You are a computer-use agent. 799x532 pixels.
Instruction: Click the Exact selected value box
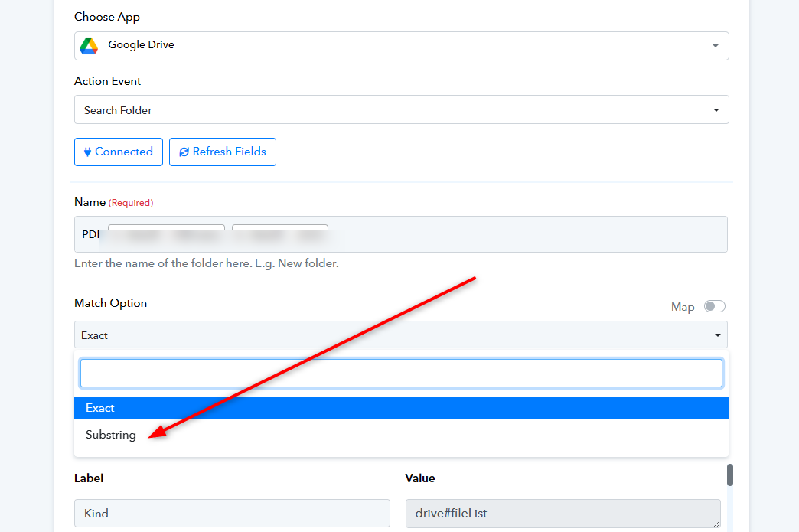pos(383,335)
